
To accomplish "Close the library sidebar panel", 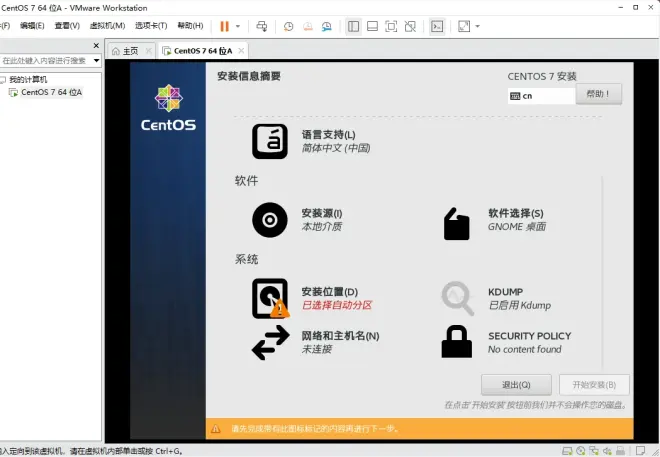I will 96,45.
